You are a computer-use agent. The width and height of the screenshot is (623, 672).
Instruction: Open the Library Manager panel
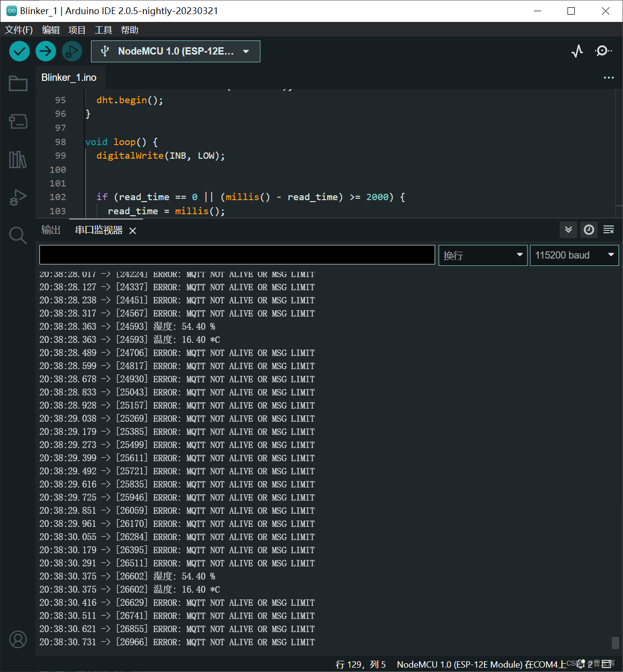pos(18,160)
